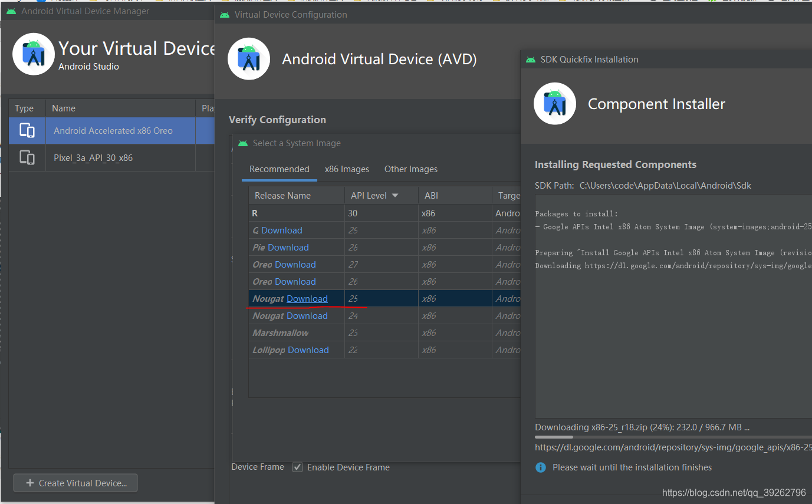Click Android icon in AVD Manager title bar

(11, 11)
